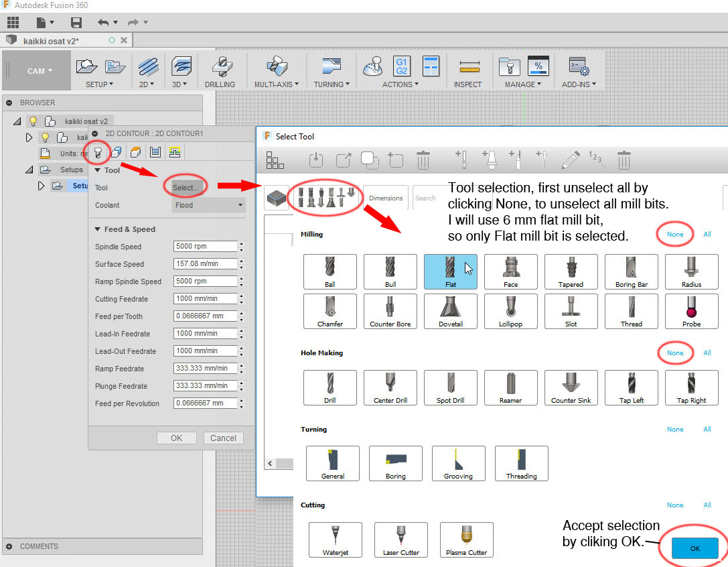The height and width of the screenshot is (567, 728).
Task: Open the Passes tab in 2D Contour
Action: click(x=155, y=152)
